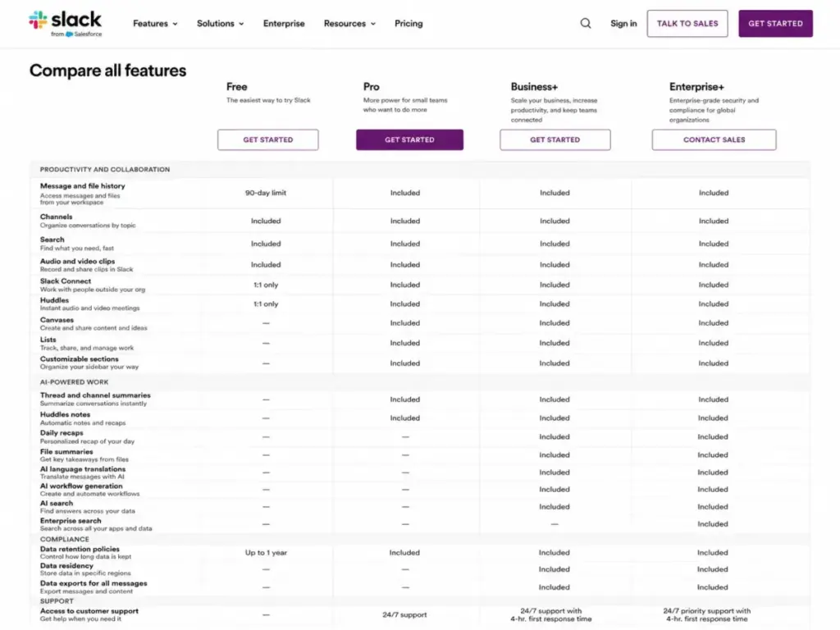Click the Compare all features heading
The image size is (840, 630).
pos(107,71)
